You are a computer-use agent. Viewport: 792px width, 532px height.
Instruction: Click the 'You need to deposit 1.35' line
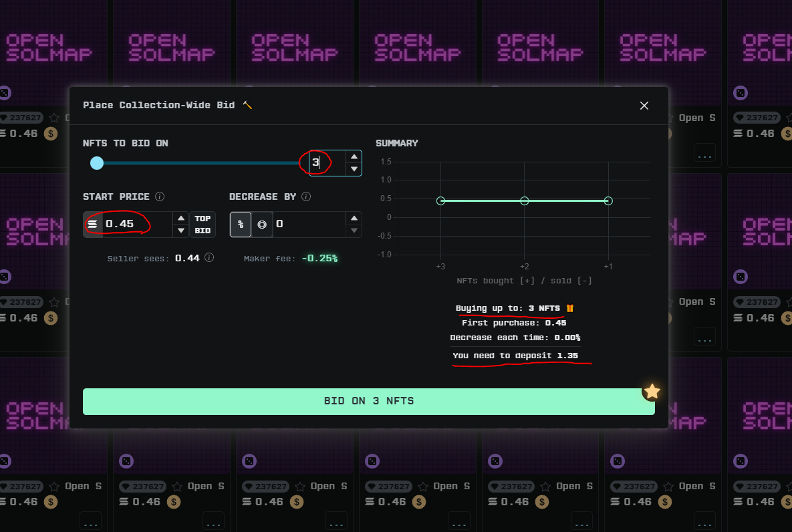(x=515, y=356)
